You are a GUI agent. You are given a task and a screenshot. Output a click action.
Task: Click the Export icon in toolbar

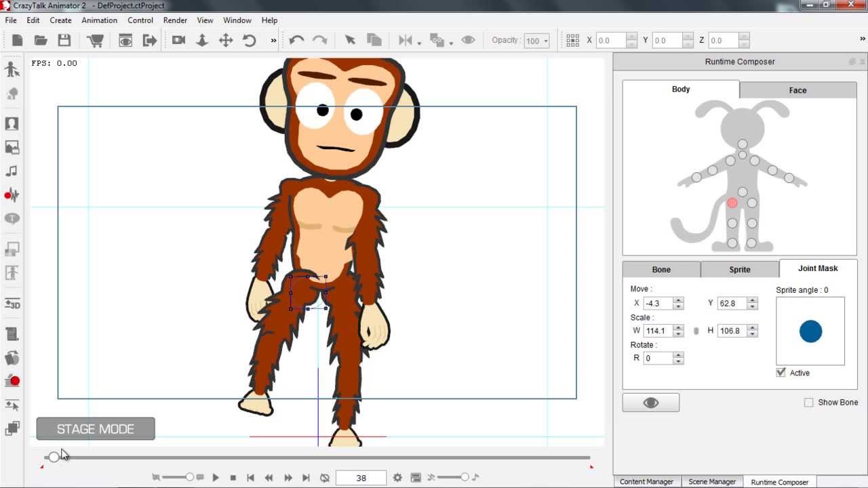tap(149, 41)
